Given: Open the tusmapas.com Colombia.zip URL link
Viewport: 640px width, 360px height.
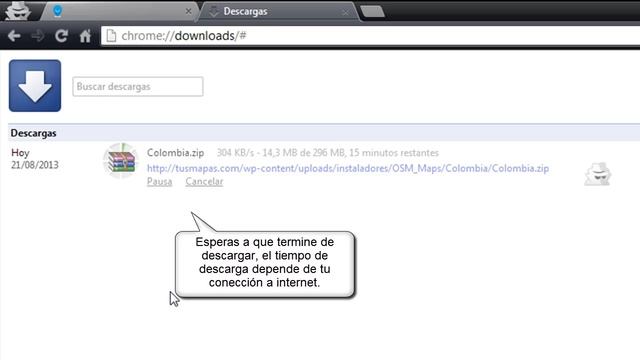Looking at the screenshot, I should point(348,168).
